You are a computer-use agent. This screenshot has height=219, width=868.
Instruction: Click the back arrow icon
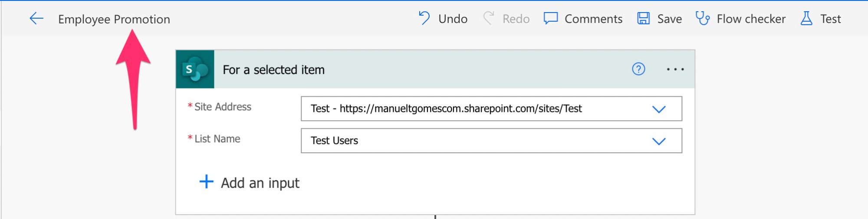point(36,19)
